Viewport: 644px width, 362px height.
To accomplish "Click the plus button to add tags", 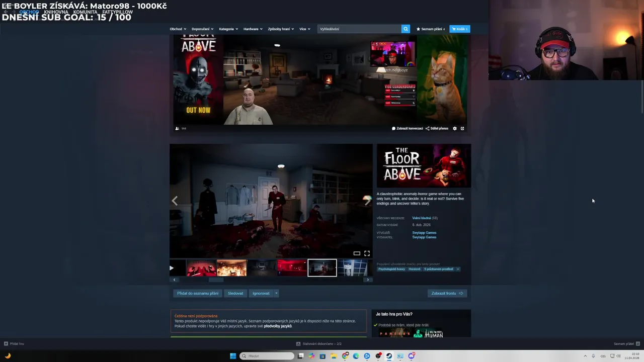I will click(458, 269).
